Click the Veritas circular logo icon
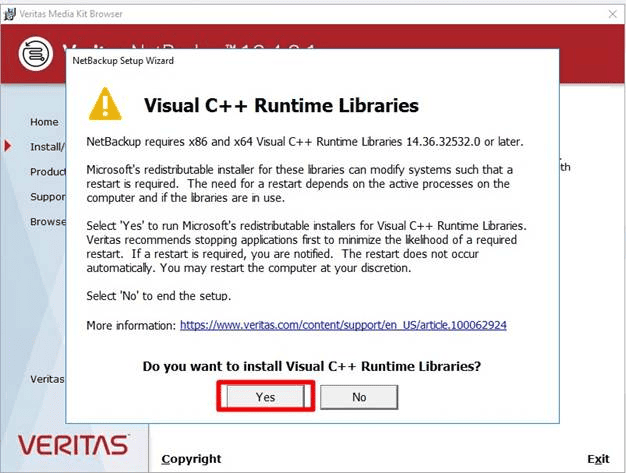 pyautogui.click(x=36, y=53)
